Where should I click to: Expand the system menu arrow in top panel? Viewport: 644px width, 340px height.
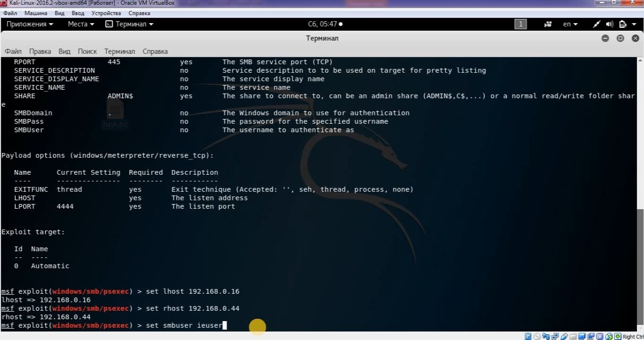coord(633,24)
